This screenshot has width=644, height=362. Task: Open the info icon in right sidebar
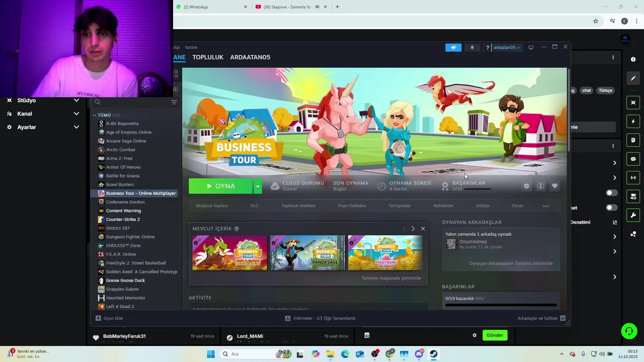click(x=633, y=59)
